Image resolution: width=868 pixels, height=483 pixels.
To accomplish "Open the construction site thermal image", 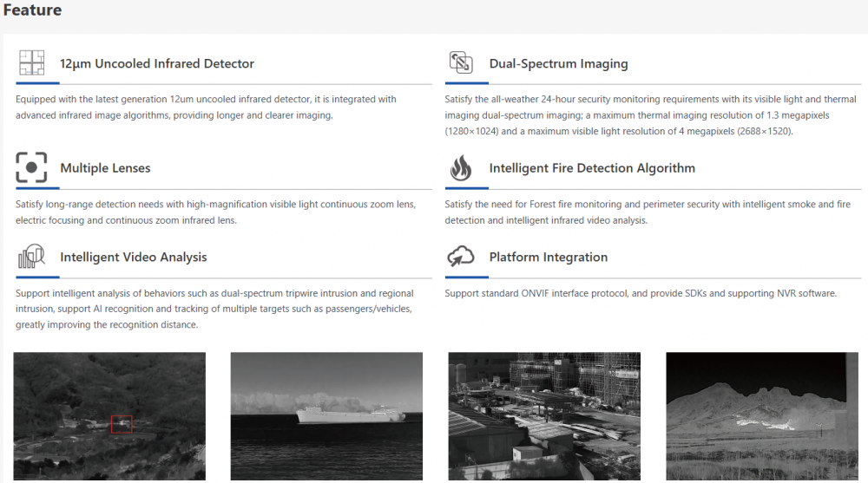I will pyautogui.click(x=544, y=416).
